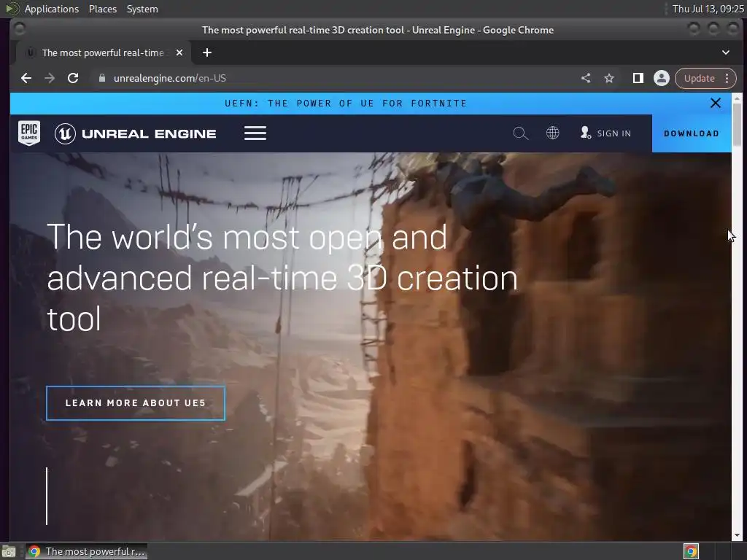
Task: Click the Unreal Engine logo
Action: click(x=135, y=134)
